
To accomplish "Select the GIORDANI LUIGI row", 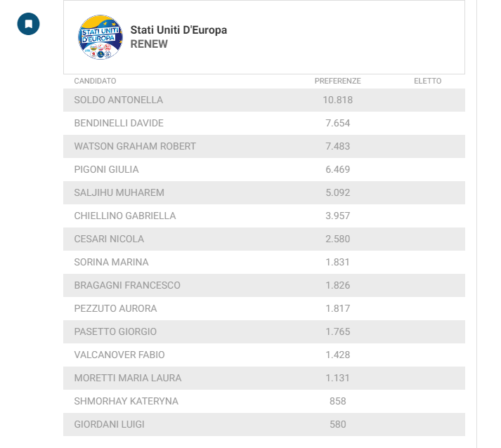I will [x=264, y=424].
